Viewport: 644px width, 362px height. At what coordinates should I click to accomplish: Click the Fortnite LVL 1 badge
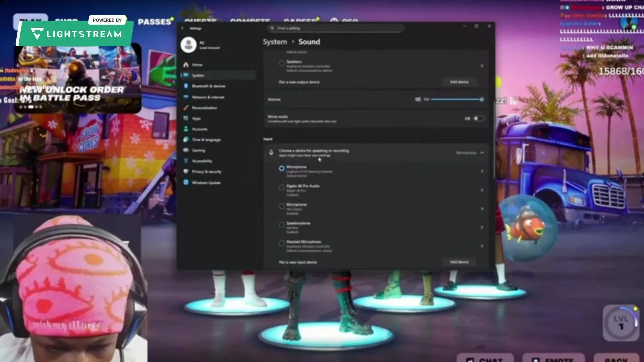pos(621,323)
